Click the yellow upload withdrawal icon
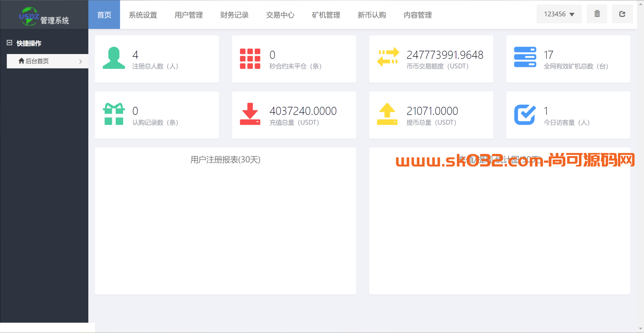The height and width of the screenshot is (333, 644). (x=387, y=114)
